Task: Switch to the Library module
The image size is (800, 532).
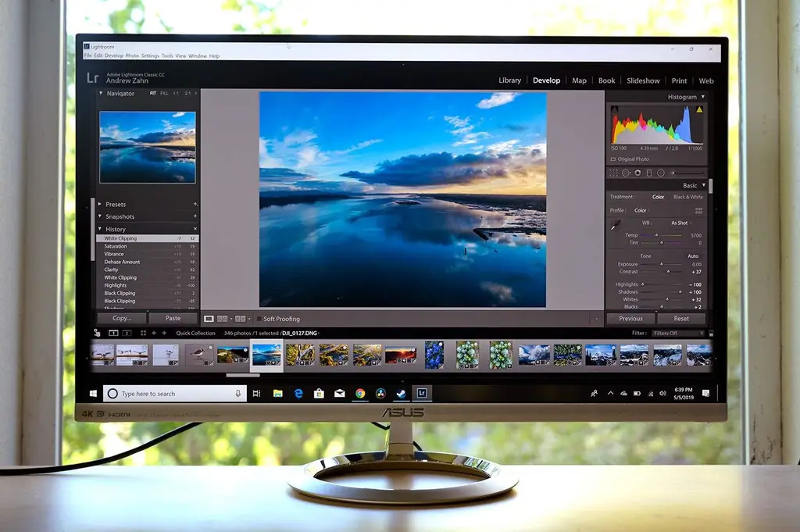Action: pos(509,80)
